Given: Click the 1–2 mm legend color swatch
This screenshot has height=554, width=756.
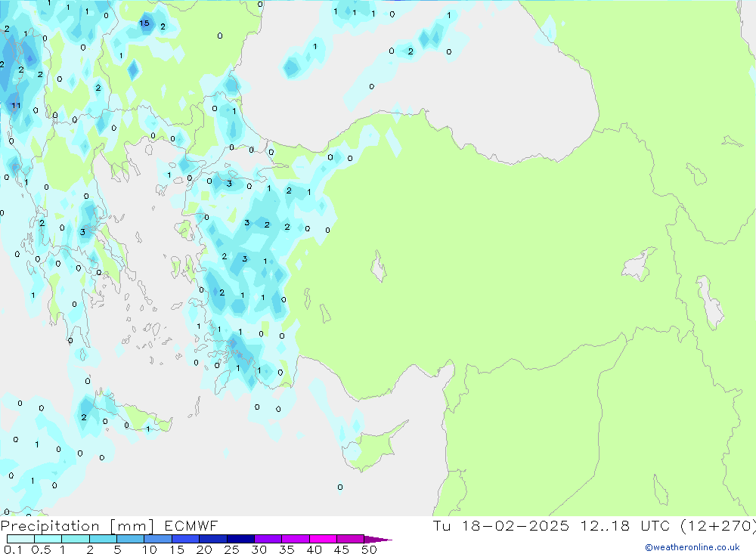Looking at the screenshot, I should 76,539.
